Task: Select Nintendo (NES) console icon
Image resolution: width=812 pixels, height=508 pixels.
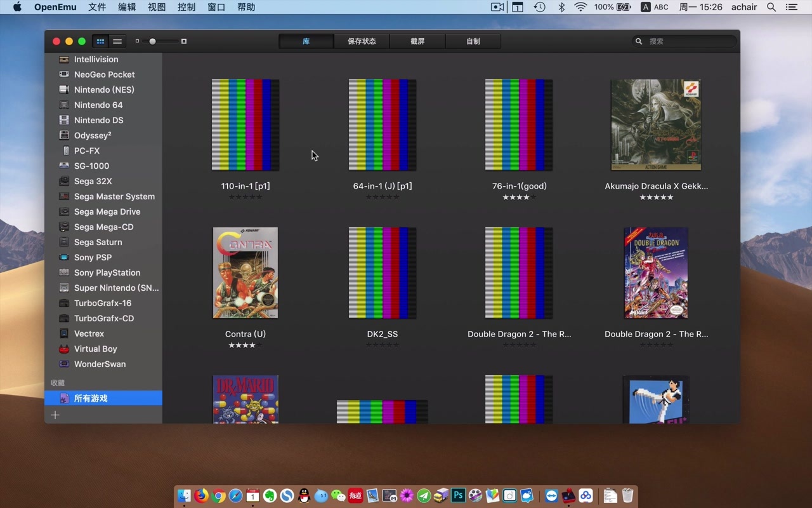Action: click(64, 90)
